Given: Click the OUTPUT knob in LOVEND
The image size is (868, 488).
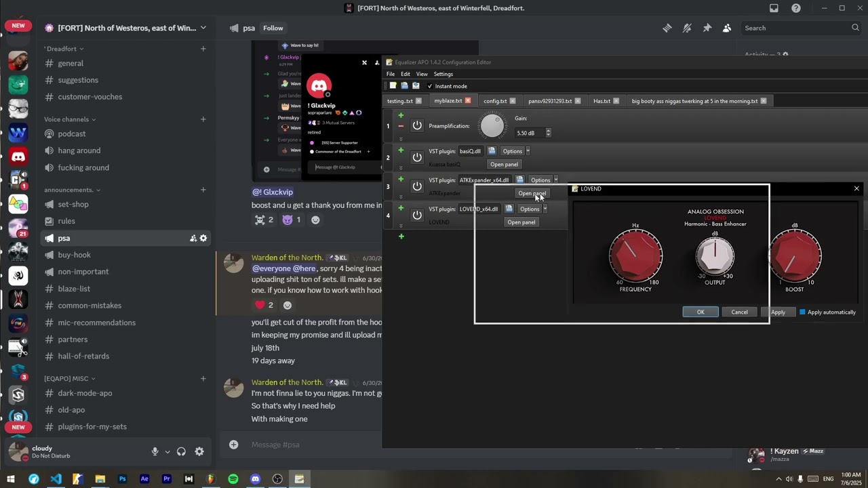Looking at the screenshot, I should click(x=715, y=256).
